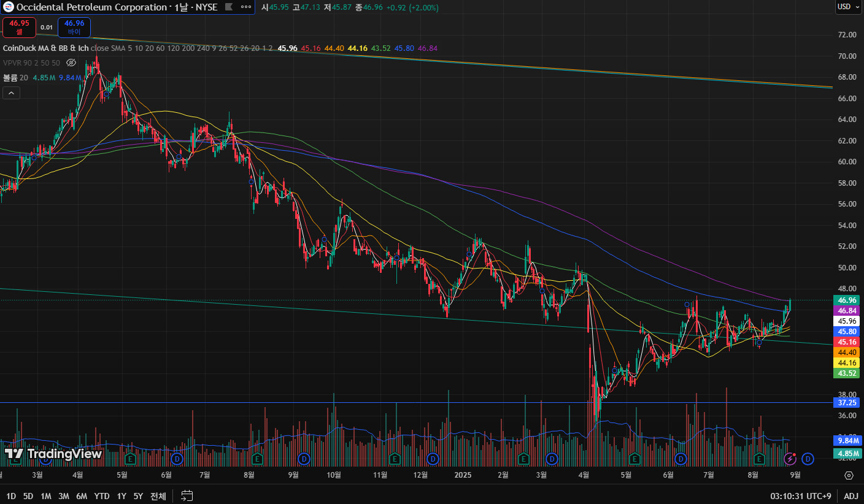Click the flag icon beside NYSE
This screenshot has width=864, height=504.
(x=228, y=7)
